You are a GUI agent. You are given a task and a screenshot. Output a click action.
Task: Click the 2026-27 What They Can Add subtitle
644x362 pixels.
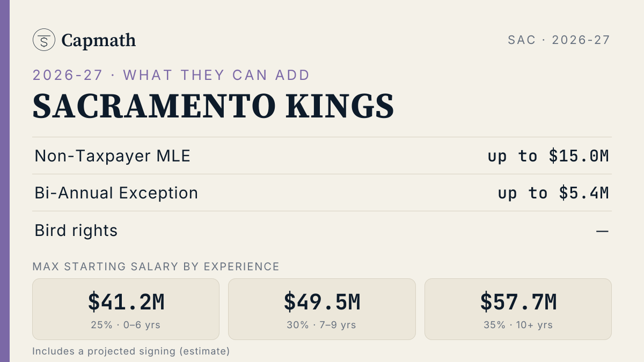point(171,75)
